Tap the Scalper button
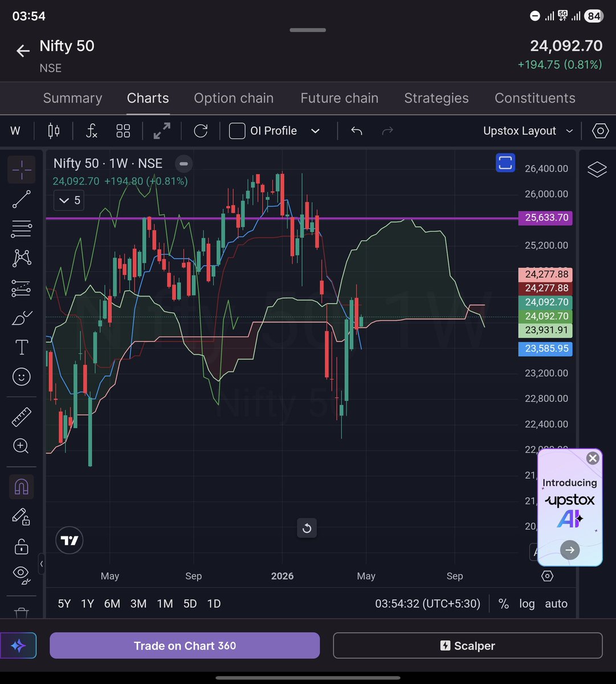The width and height of the screenshot is (616, 684). point(468,646)
